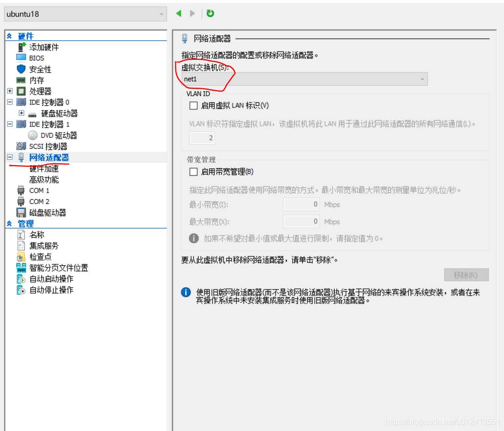Click the 网络适配器 panel header icon

[x=185, y=38]
